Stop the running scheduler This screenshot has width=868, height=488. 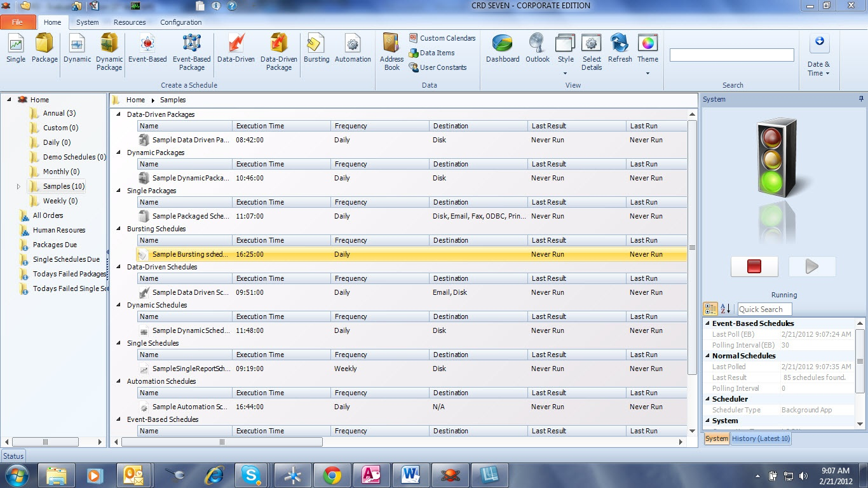[754, 266]
